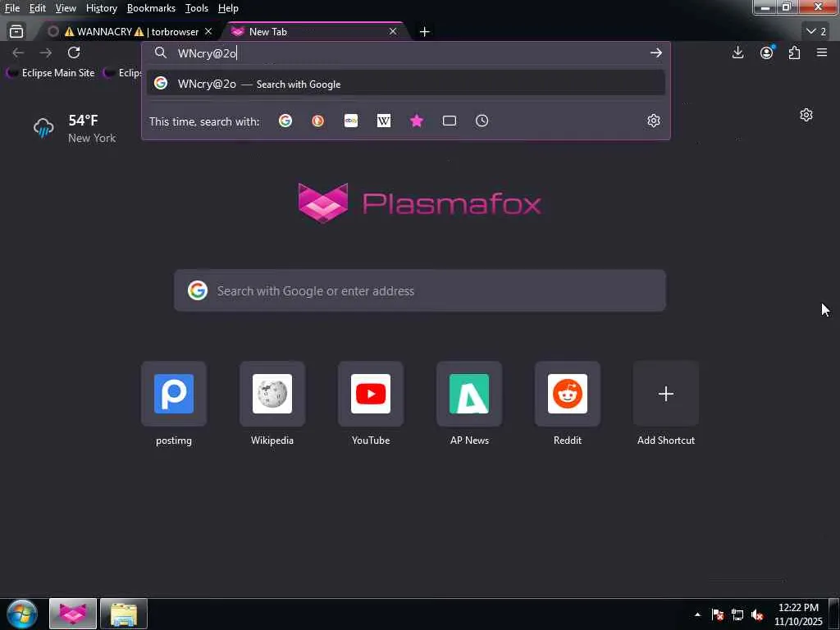Screen dimensions: 840x630
Task: Close the WANNACRY torbrowser tab
Action: tap(208, 32)
